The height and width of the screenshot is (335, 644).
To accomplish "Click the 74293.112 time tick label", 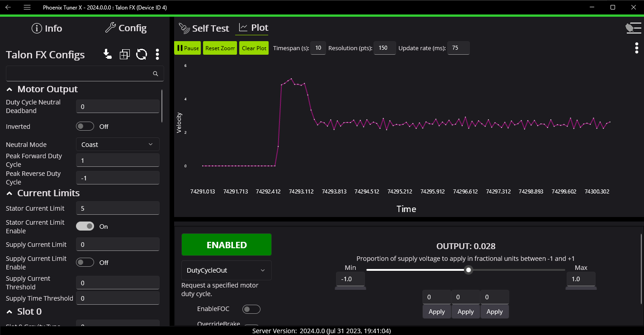I will 301,191.
